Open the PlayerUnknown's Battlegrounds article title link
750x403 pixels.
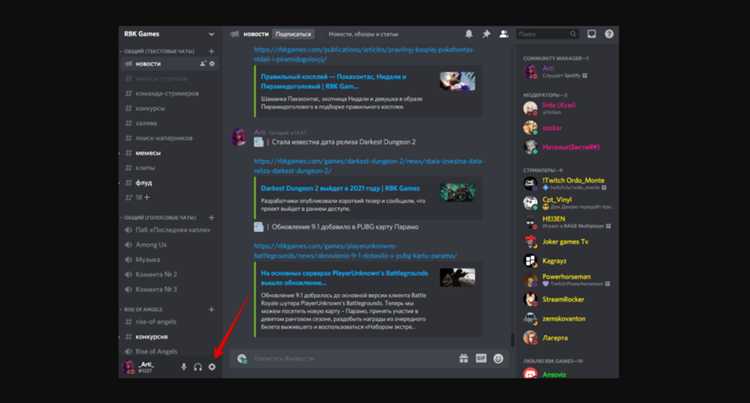tap(344, 278)
